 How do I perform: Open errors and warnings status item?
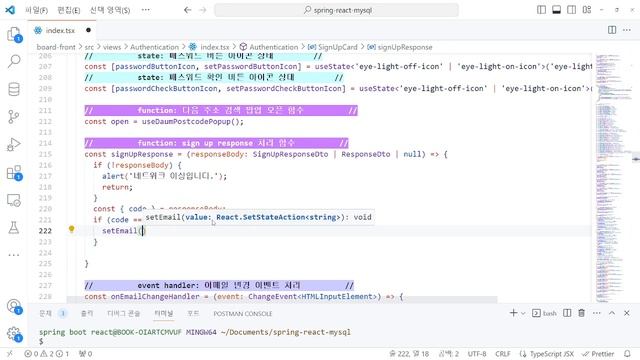pos(47,354)
